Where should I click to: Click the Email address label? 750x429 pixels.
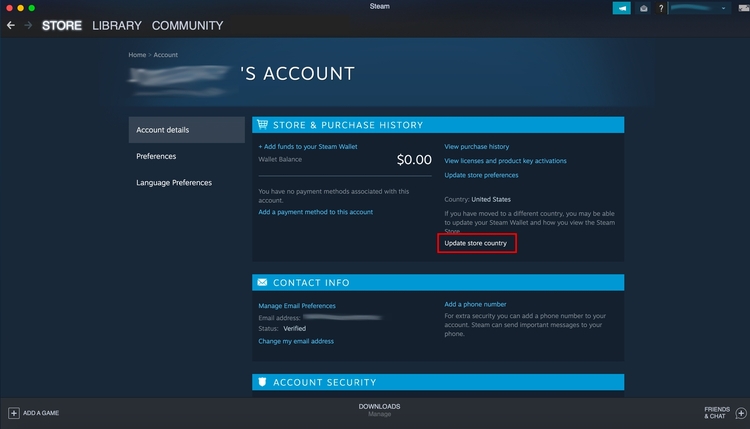click(x=279, y=318)
